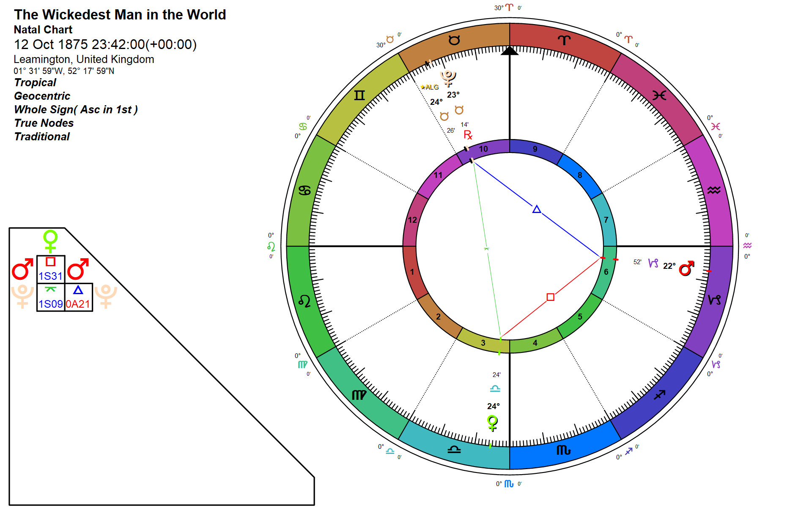Click the Scorpio glyph on the zodiac ring
Screen dimensions: 812x519
point(564,450)
